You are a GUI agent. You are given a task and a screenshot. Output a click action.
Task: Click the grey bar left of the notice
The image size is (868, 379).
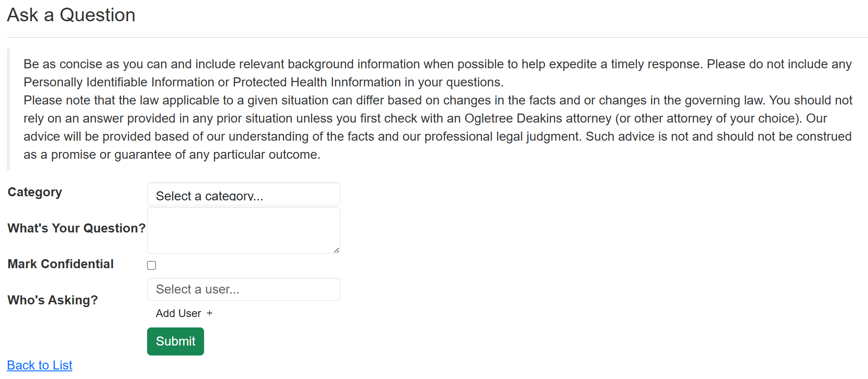click(x=8, y=109)
